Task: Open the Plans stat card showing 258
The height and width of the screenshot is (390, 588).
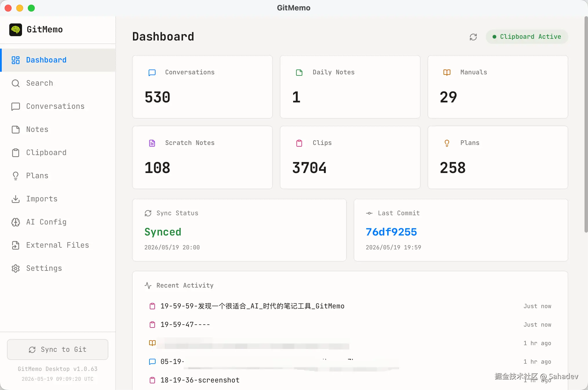Action: [x=498, y=157]
